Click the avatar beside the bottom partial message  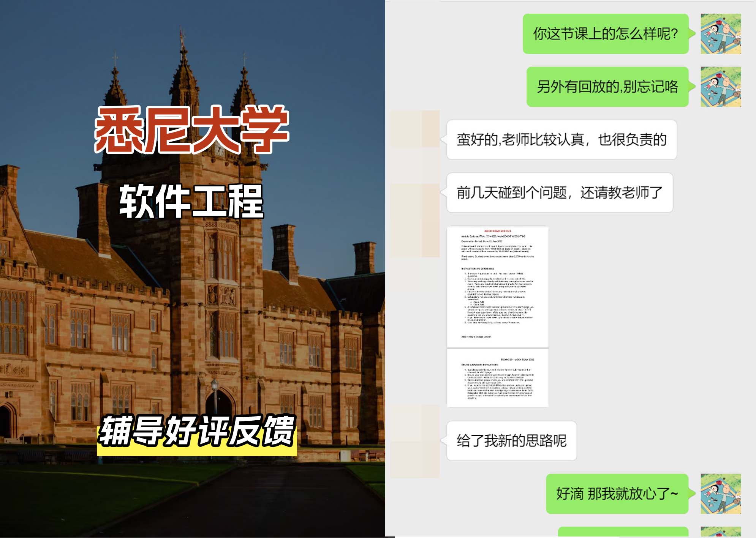point(721,532)
